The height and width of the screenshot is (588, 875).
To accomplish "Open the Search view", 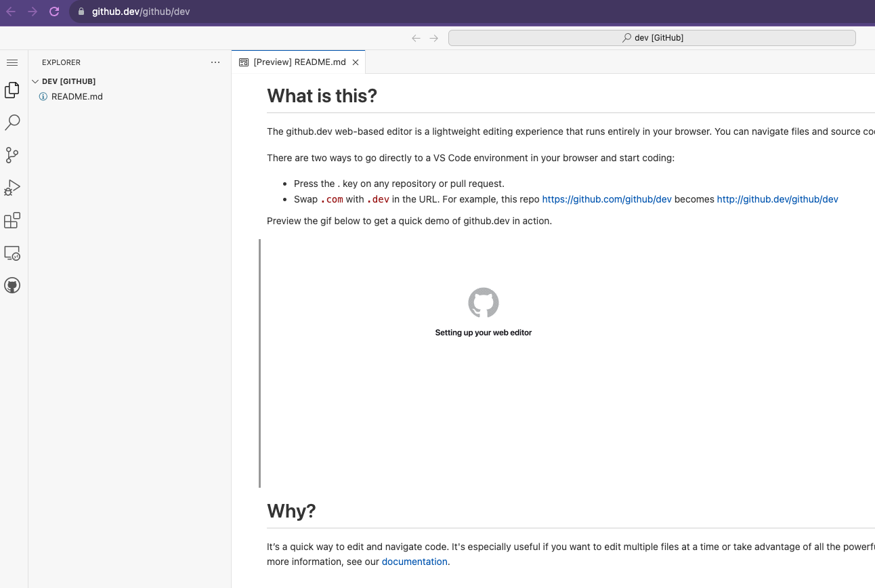I will click(12, 122).
